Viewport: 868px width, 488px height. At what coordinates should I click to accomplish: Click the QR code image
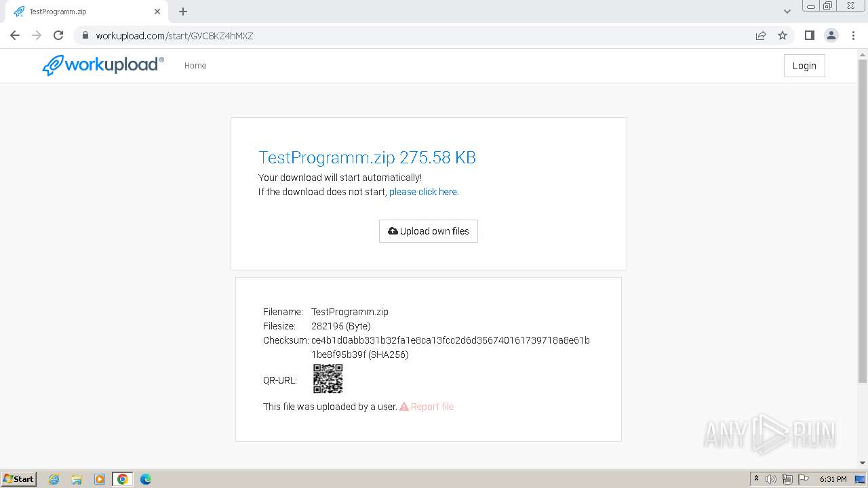[x=328, y=379]
